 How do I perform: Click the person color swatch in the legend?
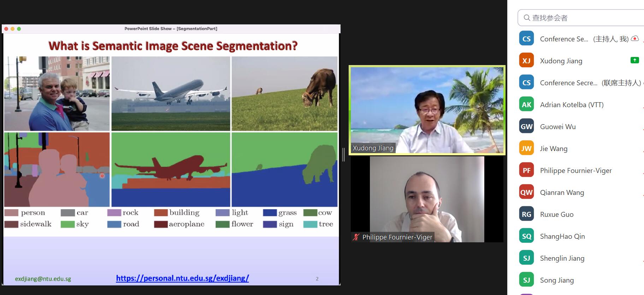pos(11,213)
